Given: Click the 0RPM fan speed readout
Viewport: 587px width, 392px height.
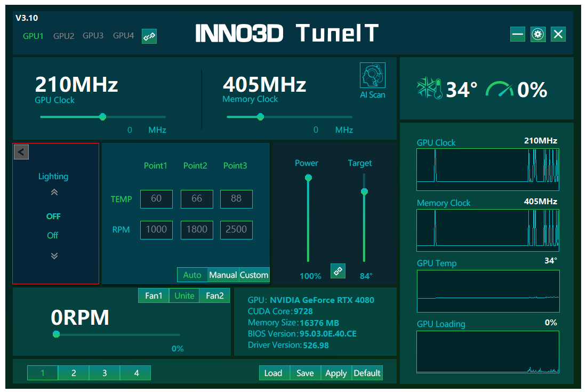Looking at the screenshot, I should coord(80,317).
